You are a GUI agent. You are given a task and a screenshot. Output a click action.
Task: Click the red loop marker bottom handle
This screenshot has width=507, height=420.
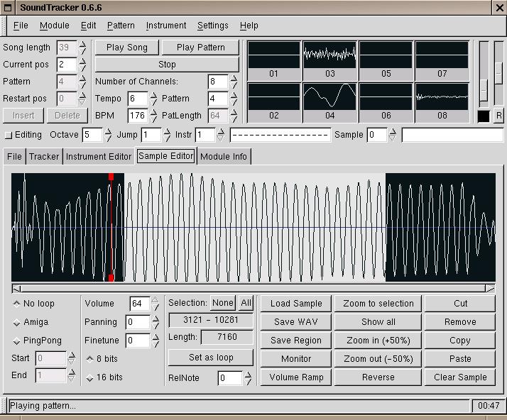(x=111, y=278)
